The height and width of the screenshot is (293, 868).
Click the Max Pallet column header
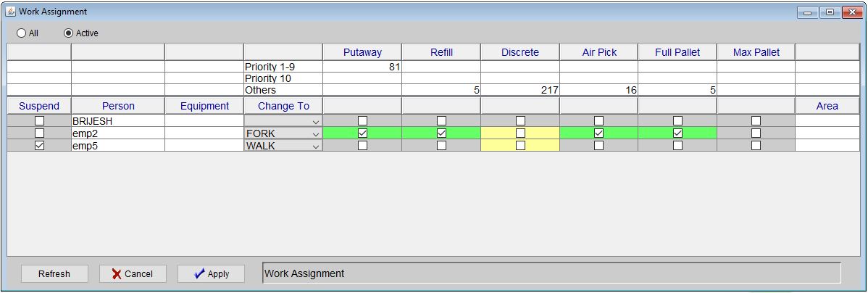(756, 52)
